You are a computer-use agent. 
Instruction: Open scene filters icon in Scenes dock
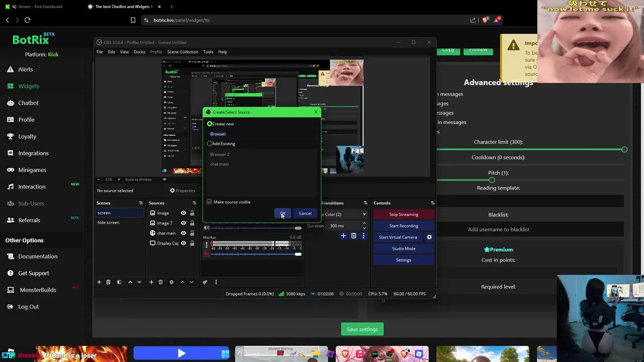119,282
